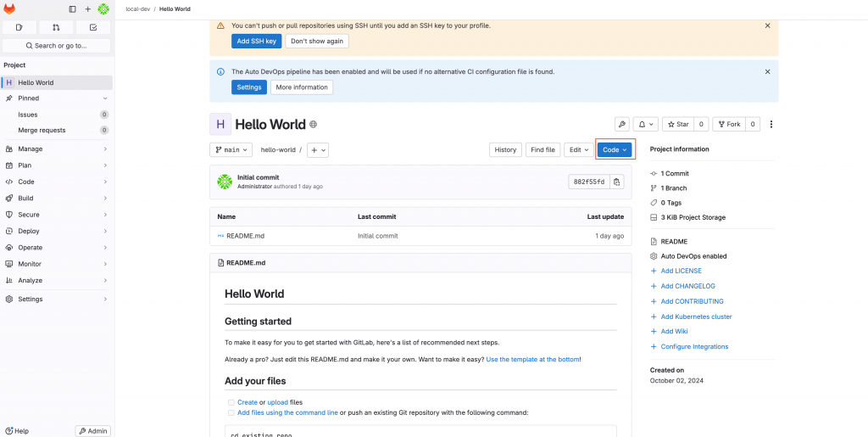Toggle the sidebar collapse icon
This screenshot has height=437, width=868.
[73, 9]
